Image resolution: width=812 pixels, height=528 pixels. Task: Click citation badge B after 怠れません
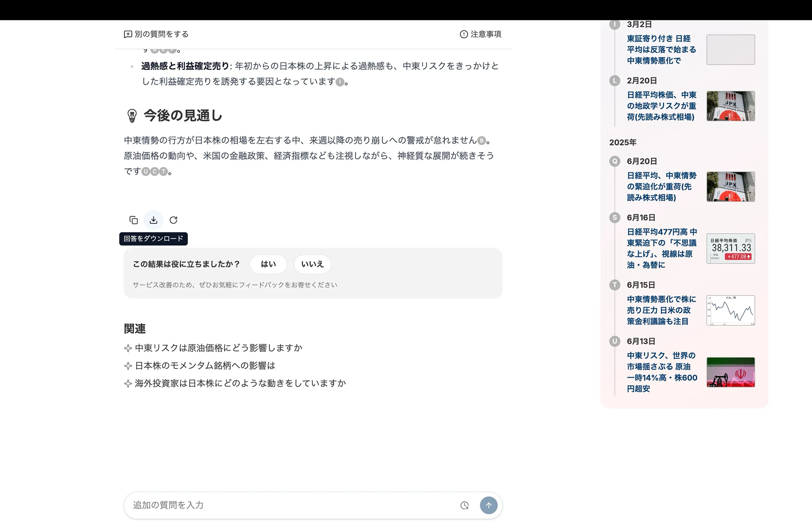click(x=481, y=141)
